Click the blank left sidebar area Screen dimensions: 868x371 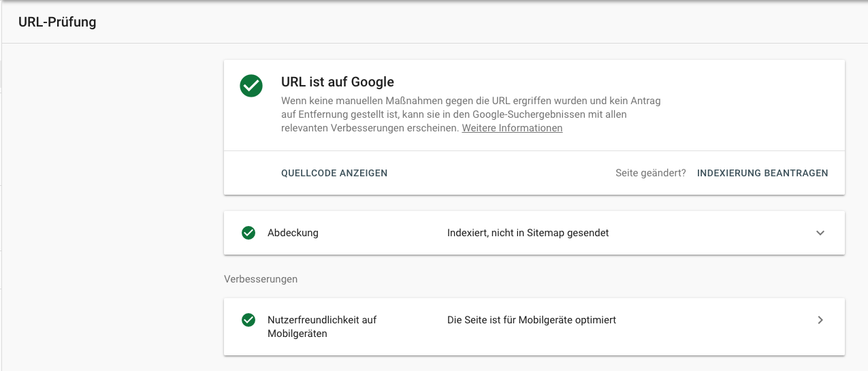tap(109, 204)
